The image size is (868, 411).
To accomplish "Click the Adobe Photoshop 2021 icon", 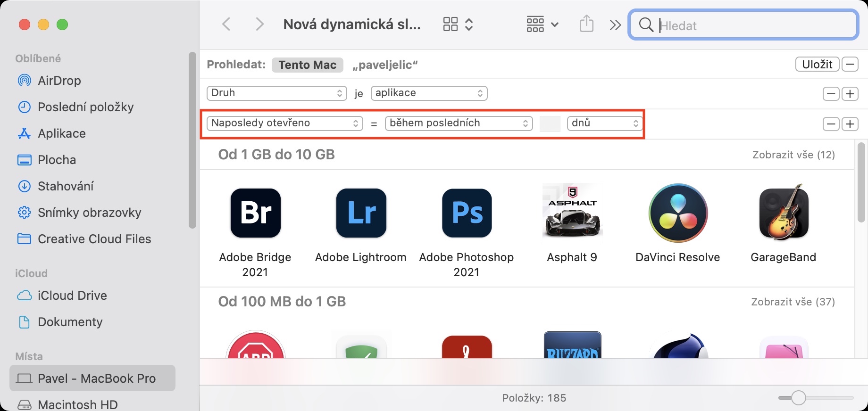I will 467,213.
